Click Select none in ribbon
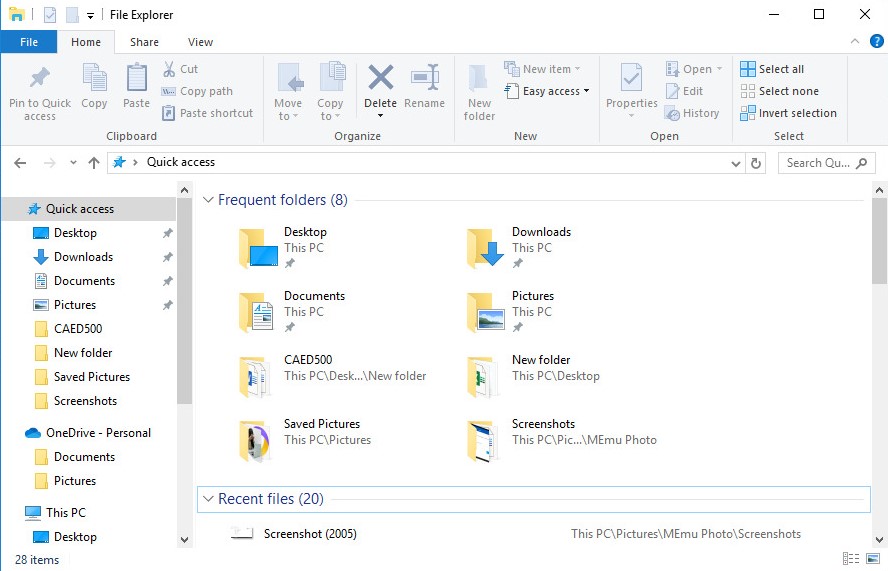The image size is (888, 571). pyautogui.click(x=779, y=91)
